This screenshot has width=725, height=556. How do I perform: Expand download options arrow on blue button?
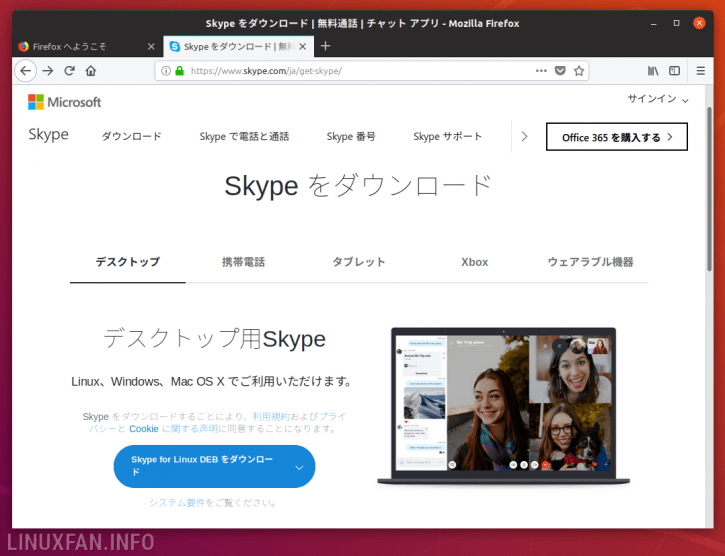(x=299, y=467)
